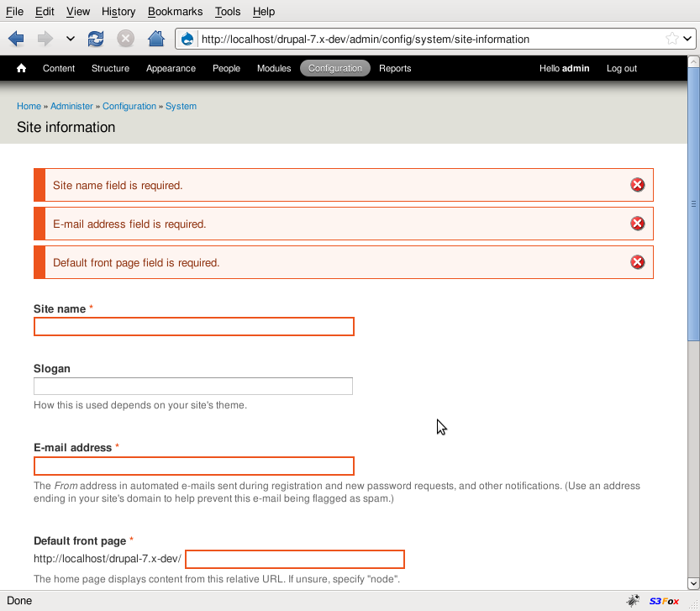Follow the Administer breadcrumb link

coord(71,107)
